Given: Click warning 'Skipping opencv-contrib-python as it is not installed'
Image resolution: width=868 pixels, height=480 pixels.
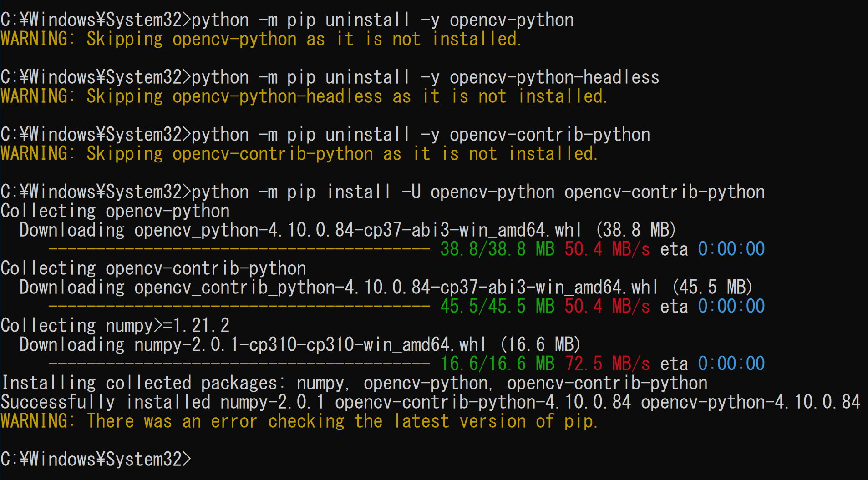Looking at the screenshot, I should point(299,154).
